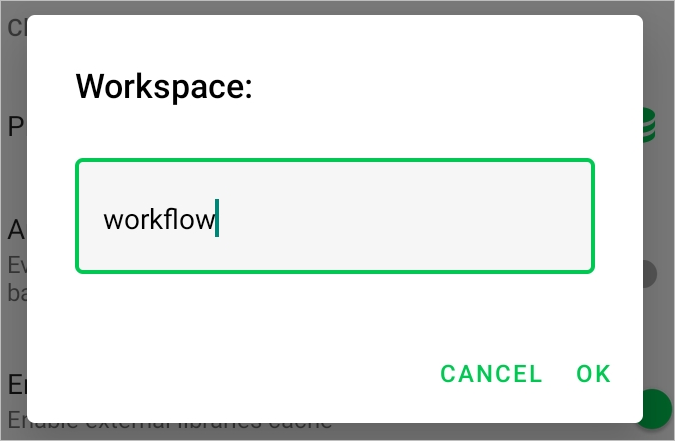
Task: Click the partially hidden "A" setting label
Action: pyautogui.click(x=14, y=230)
